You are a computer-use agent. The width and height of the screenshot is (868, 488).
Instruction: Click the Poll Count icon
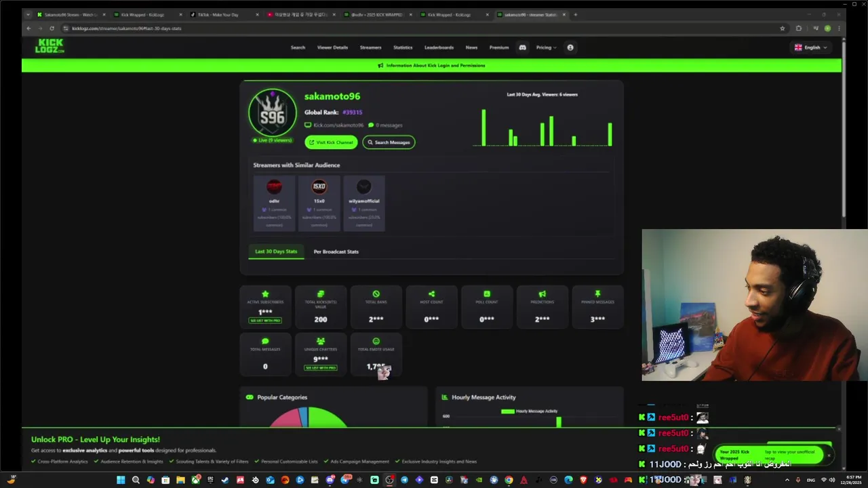[x=487, y=294]
